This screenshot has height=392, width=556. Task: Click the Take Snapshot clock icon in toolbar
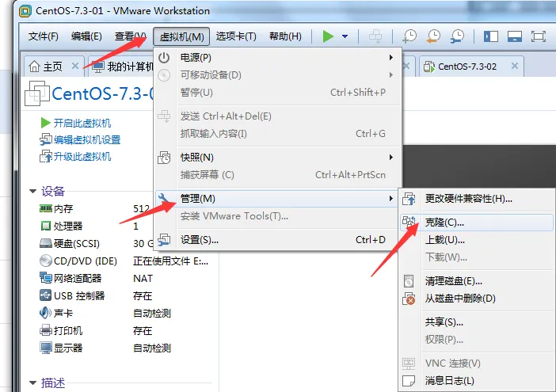click(409, 36)
